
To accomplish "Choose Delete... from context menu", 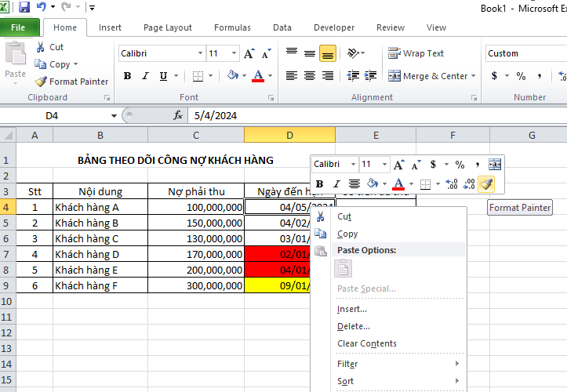I will click(x=389, y=326).
